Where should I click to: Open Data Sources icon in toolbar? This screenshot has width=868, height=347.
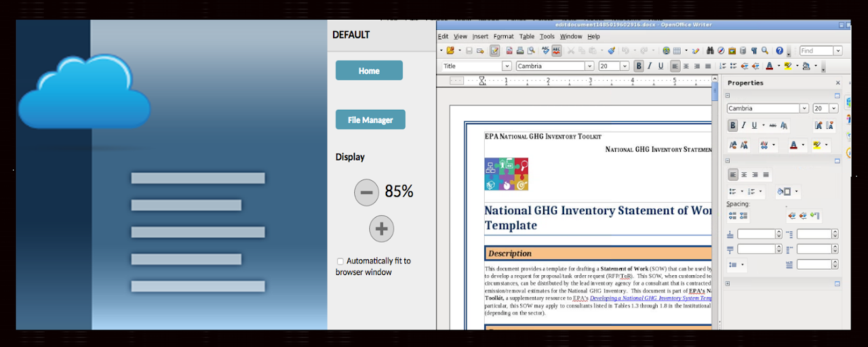point(743,50)
